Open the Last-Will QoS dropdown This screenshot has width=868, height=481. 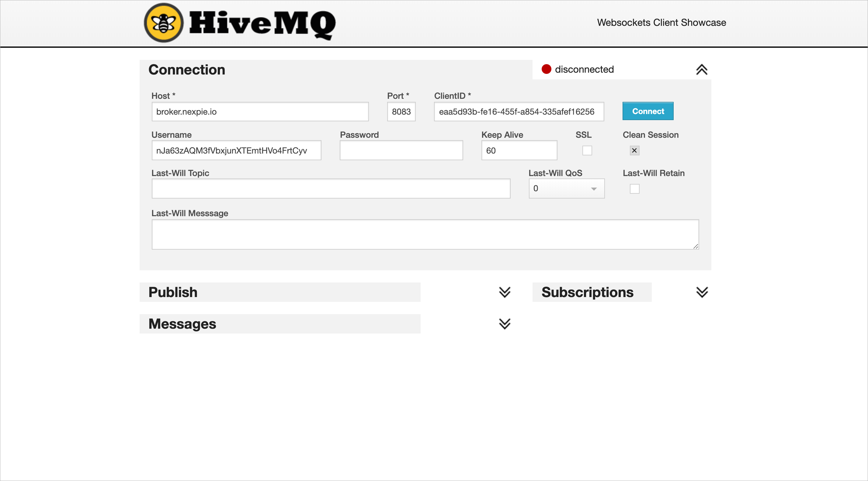tap(566, 189)
